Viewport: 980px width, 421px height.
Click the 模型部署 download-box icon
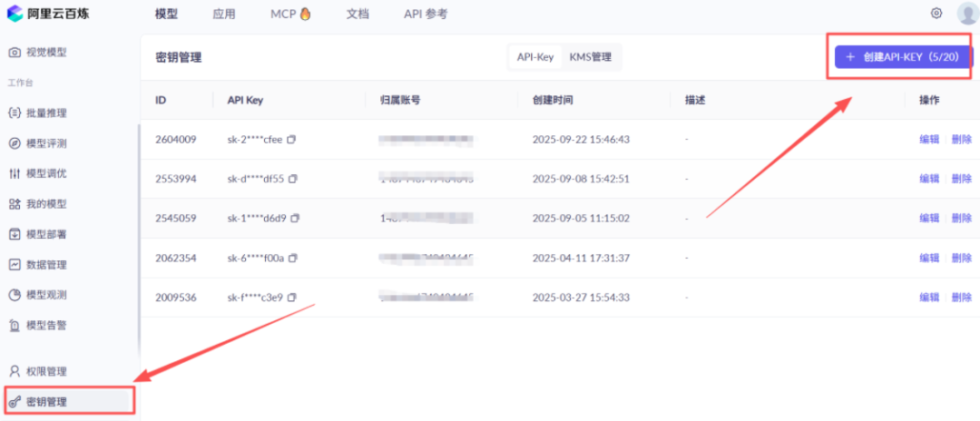pyautogui.click(x=15, y=234)
